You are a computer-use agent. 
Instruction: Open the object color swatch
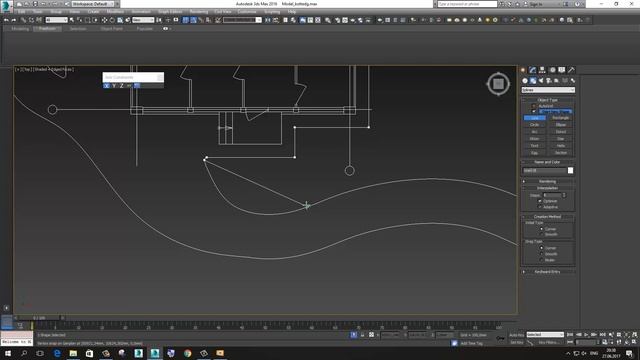[570, 171]
